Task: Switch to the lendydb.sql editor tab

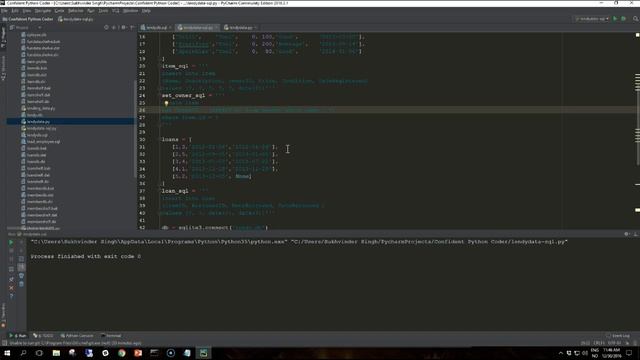Action: coord(157,28)
